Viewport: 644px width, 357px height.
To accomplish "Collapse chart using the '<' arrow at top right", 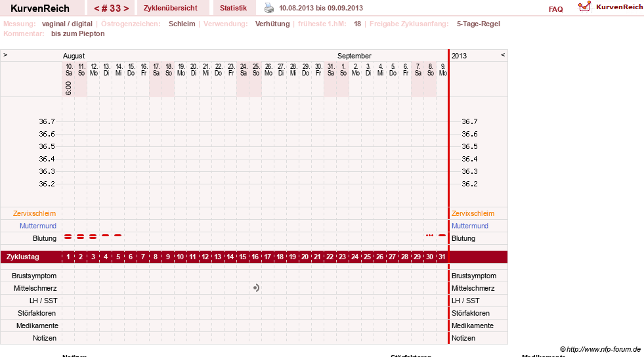I will [x=503, y=54].
